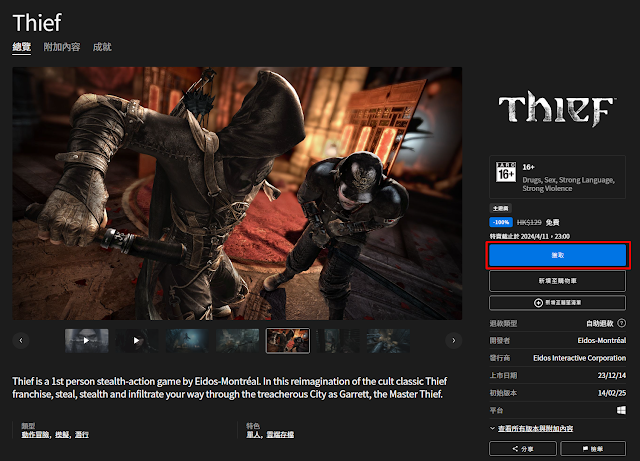Show previous screenshot with left arrow
The width and height of the screenshot is (640, 461).
21,340
